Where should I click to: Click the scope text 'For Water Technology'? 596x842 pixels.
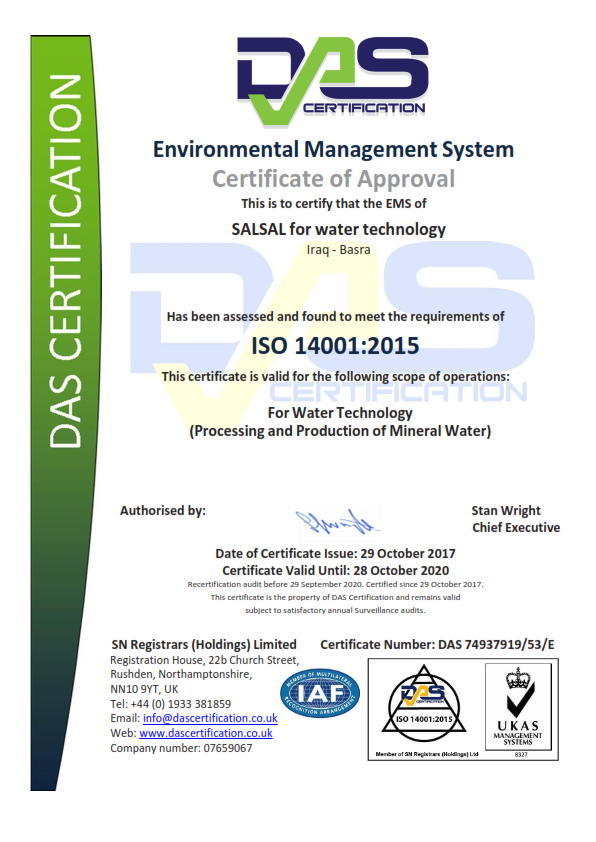tap(340, 413)
